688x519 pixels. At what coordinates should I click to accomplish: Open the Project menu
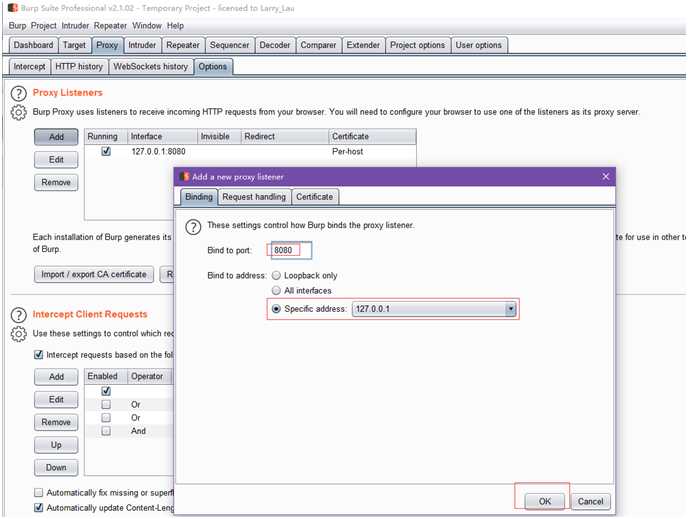tap(43, 25)
